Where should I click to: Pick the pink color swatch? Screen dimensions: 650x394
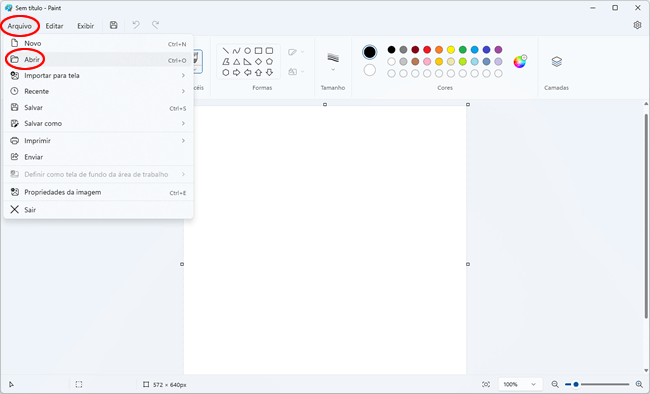pos(427,62)
